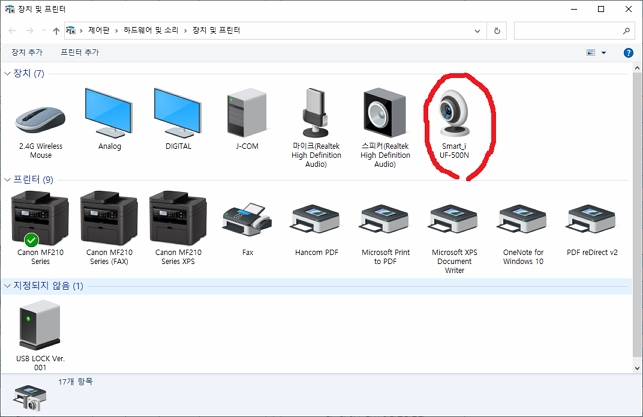
Task: Click the forward navigation arrow
Action: [x=30, y=31]
